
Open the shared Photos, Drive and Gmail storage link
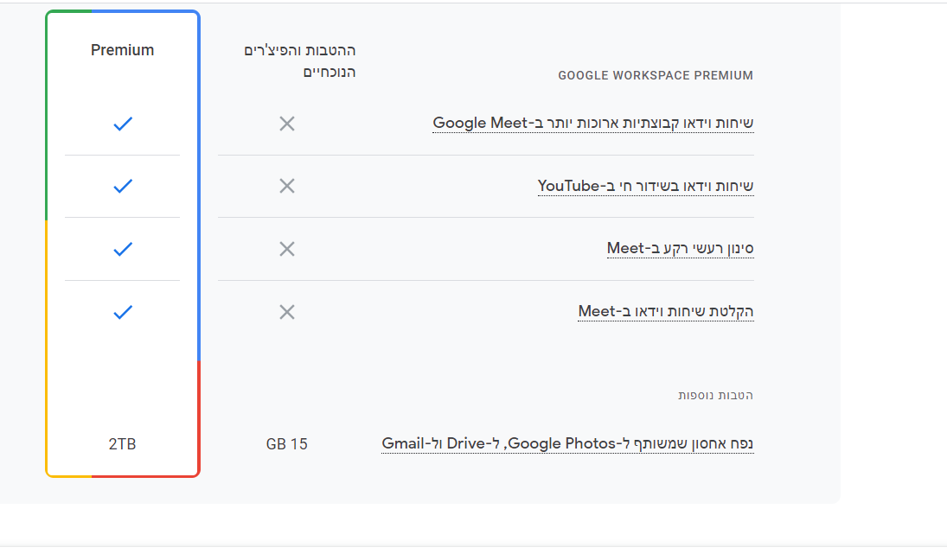coord(567,444)
